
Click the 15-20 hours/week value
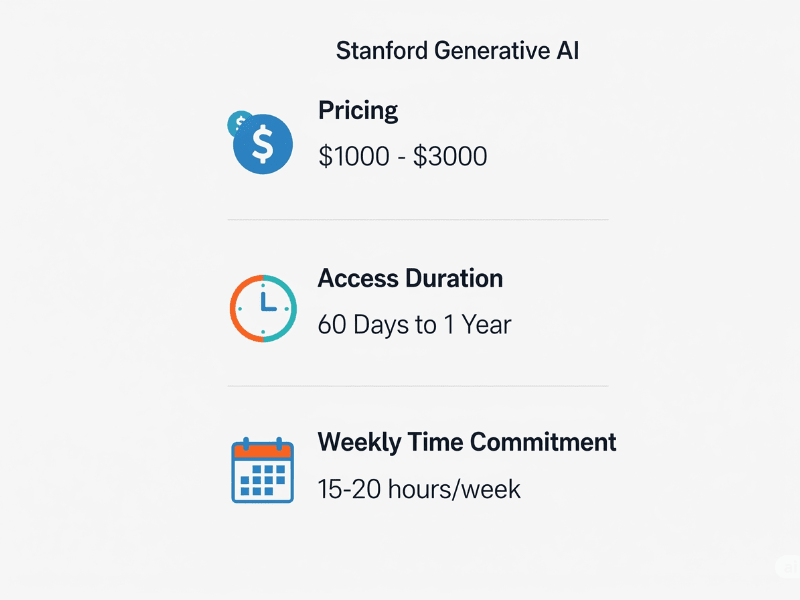[419, 489]
